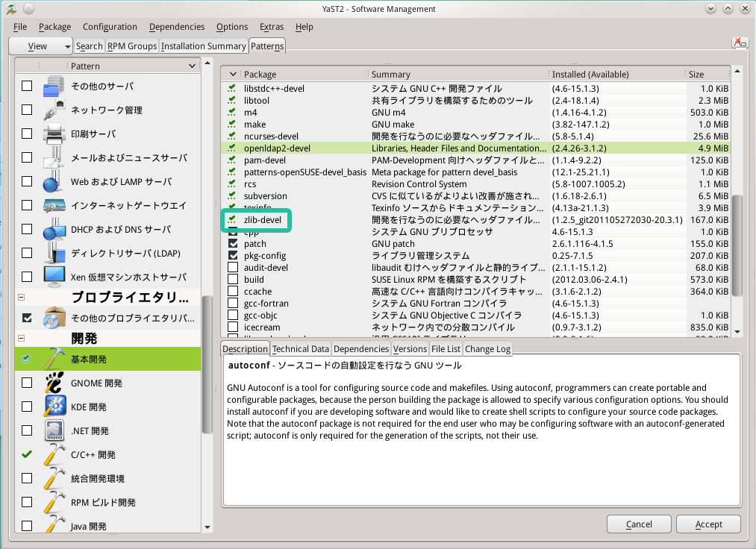756x549 pixels.
Task: Click the その他のサーバ pattern icon
Action: pos(54,87)
